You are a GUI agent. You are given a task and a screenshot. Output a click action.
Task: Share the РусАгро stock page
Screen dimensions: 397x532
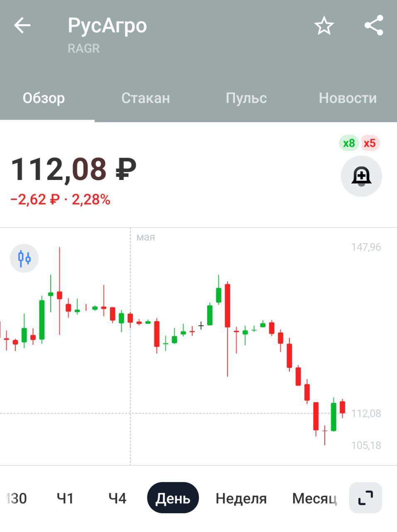click(x=374, y=26)
